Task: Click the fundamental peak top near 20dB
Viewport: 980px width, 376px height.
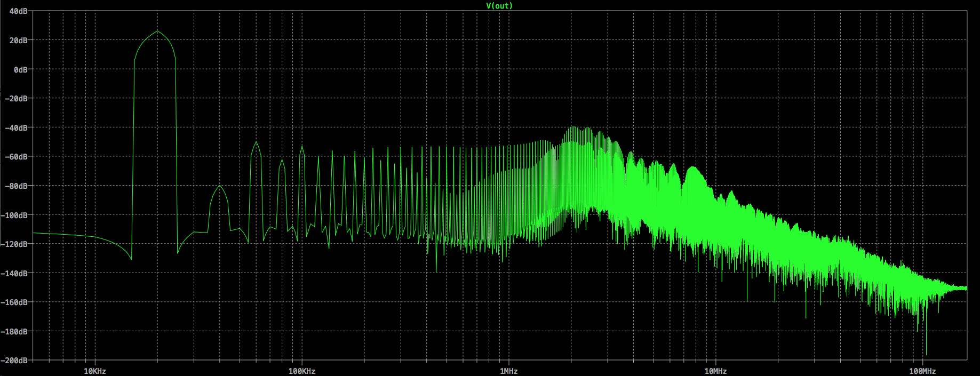Action: [x=157, y=31]
